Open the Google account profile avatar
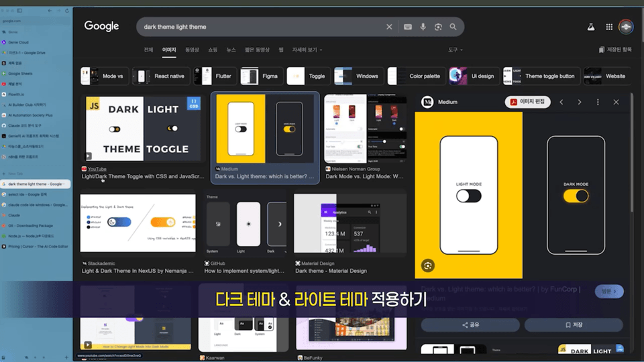Screen dimensions: 644x362 click(x=626, y=27)
